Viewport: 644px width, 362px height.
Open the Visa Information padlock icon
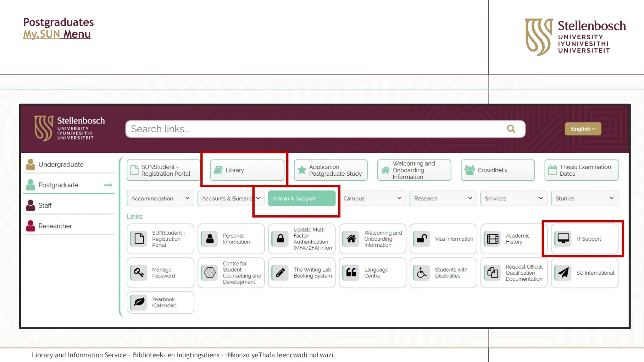point(422,239)
